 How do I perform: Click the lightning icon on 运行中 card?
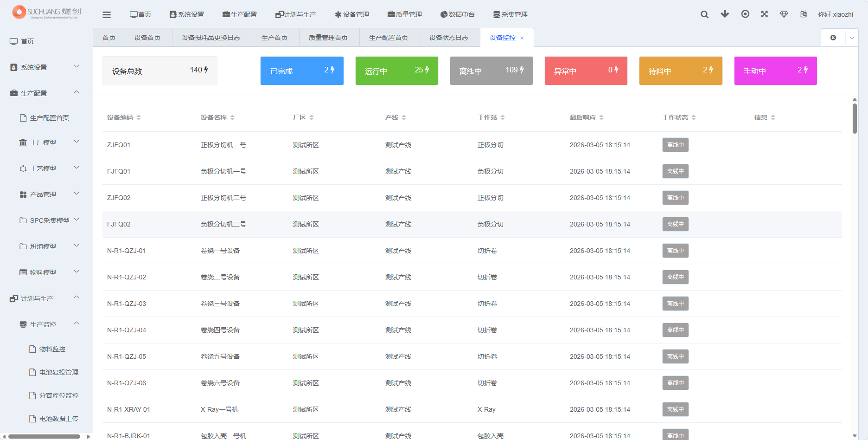click(x=427, y=70)
